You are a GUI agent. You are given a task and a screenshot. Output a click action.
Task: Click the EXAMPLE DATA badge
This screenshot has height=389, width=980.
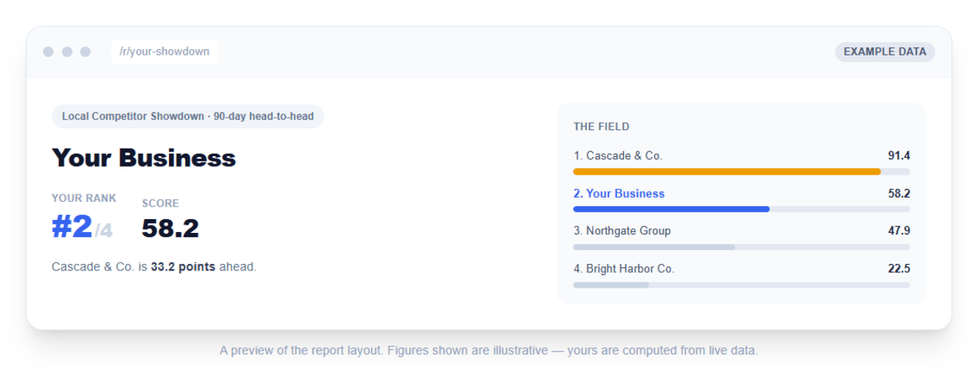(x=884, y=51)
